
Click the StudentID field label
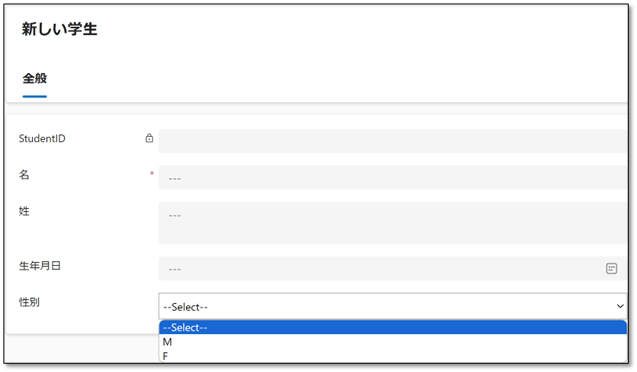pyautogui.click(x=42, y=138)
